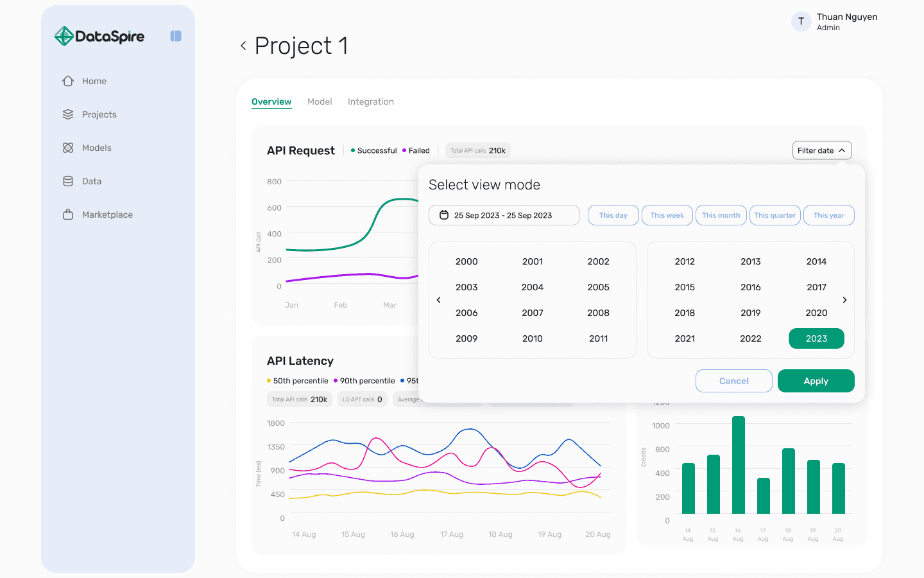Collapse the sidebar with the panel icon

point(176,36)
